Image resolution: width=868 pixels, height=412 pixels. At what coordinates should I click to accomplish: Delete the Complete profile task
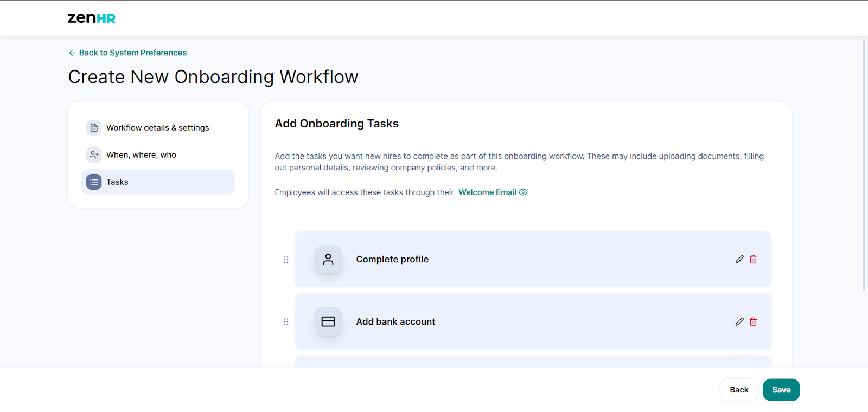pyautogui.click(x=753, y=259)
